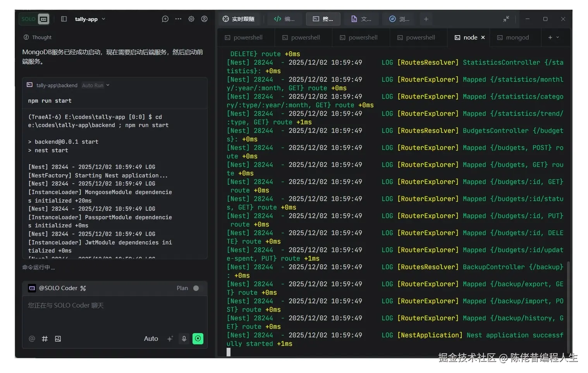Expand the Thought section
This screenshot has width=588, height=373.
pos(38,38)
